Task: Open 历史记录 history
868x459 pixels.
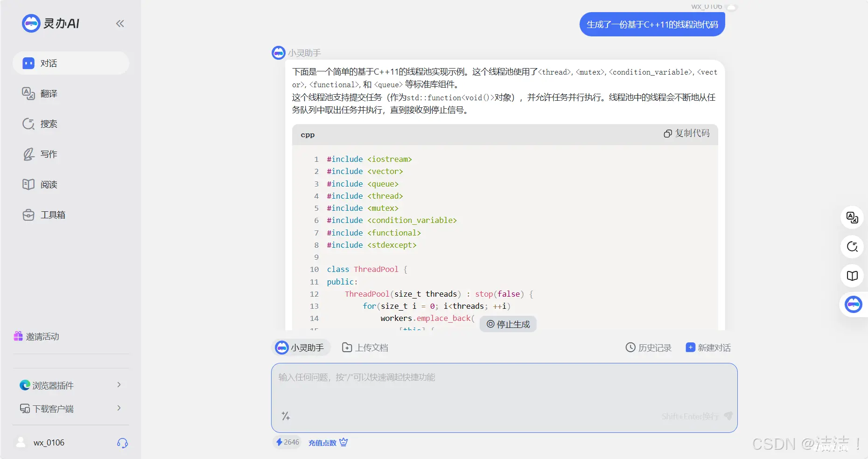Action: [x=648, y=348]
